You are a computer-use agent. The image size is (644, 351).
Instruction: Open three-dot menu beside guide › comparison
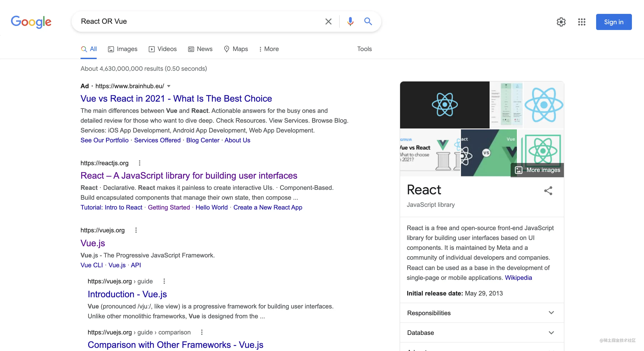coord(202,332)
